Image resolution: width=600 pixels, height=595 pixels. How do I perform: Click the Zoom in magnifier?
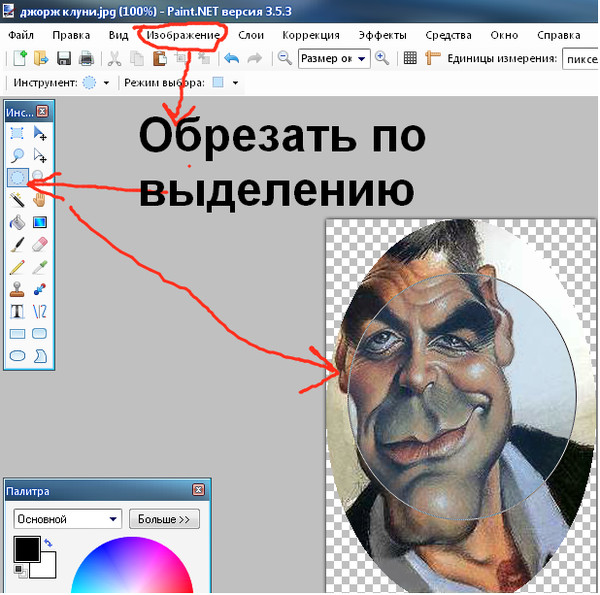[x=382, y=59]
